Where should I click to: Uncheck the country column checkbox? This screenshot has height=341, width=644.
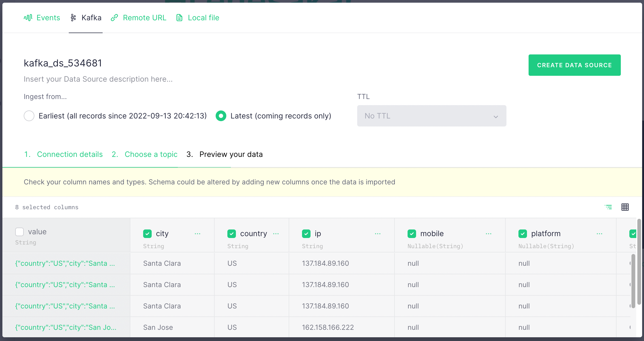[232, 234]
